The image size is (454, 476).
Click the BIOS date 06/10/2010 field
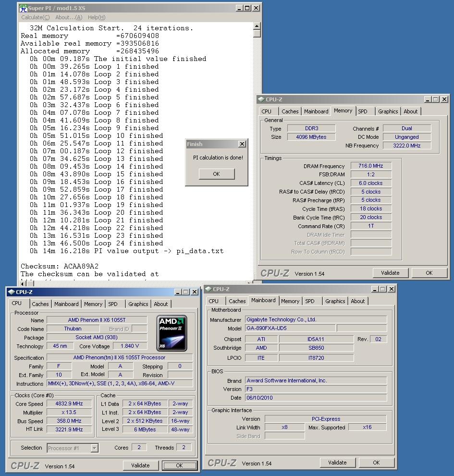point(316,398)
